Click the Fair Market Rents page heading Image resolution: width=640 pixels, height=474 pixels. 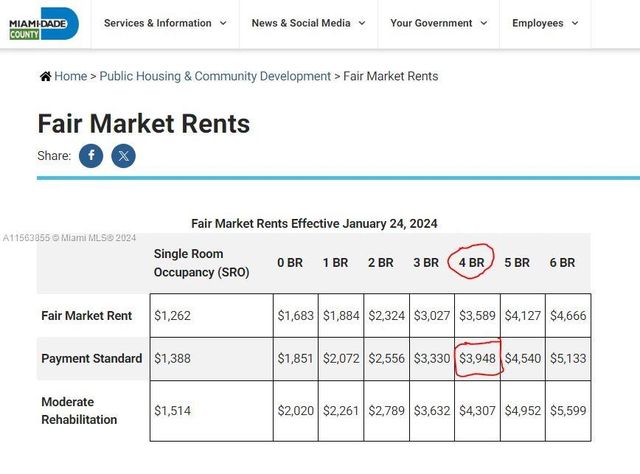tap(144, 123)
